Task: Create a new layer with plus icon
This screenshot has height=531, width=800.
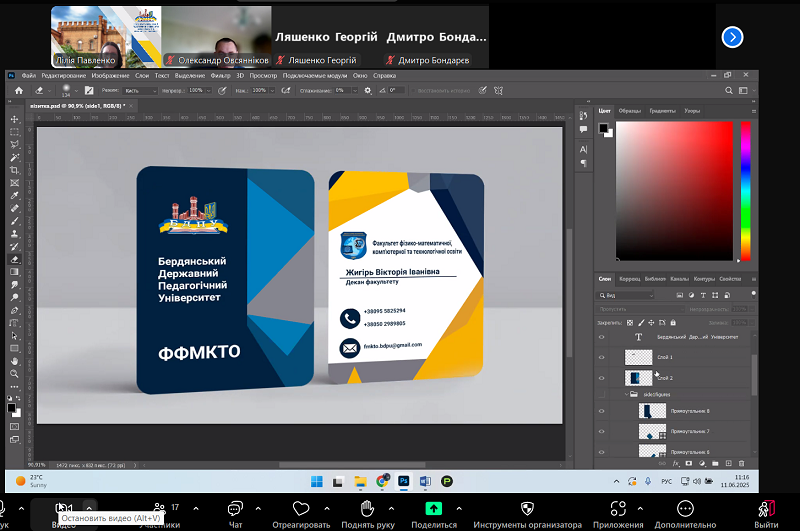Action: click(x=728, y=463)
